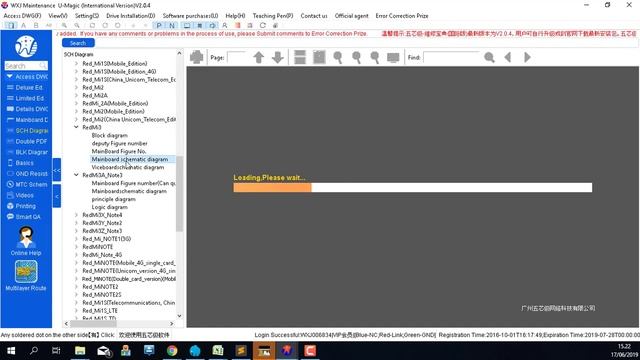Screen dimensions: 640x360
Task: Click the print icon in the viewer toolbar
Action: click(196, 57)
